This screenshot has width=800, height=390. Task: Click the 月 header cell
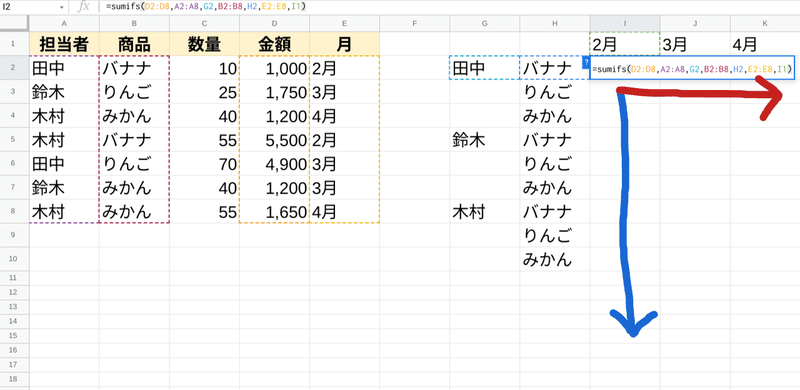(x=344, y=44)
